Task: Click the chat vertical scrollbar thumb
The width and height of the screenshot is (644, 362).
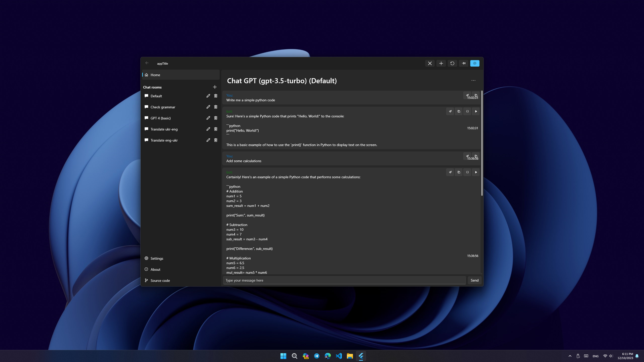Action: coord(482,143)
